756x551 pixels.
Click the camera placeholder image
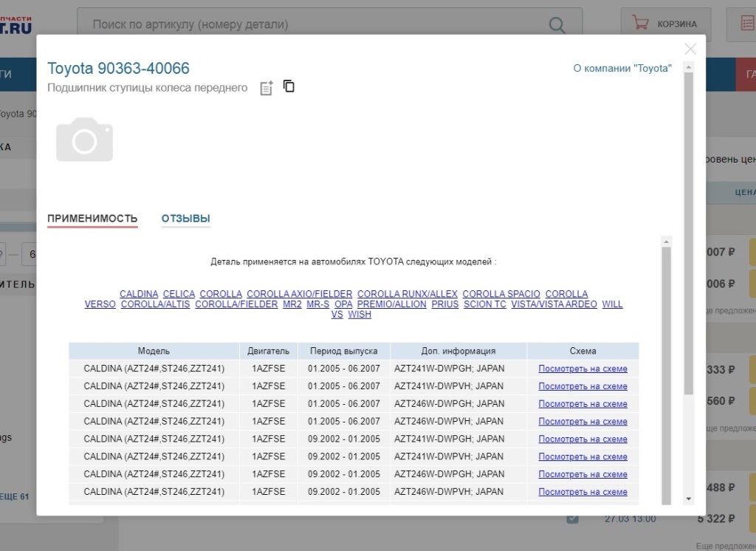[x=85, y=140]
